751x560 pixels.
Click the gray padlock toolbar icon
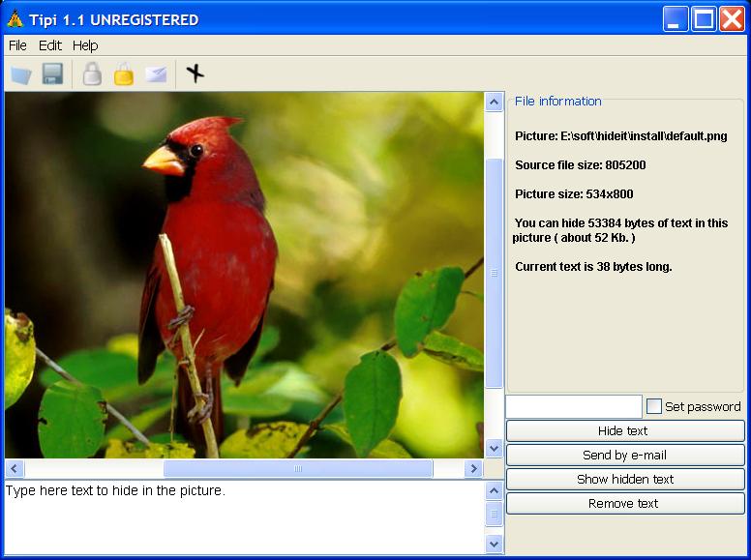pyautogui.click(x=92, y=74)
